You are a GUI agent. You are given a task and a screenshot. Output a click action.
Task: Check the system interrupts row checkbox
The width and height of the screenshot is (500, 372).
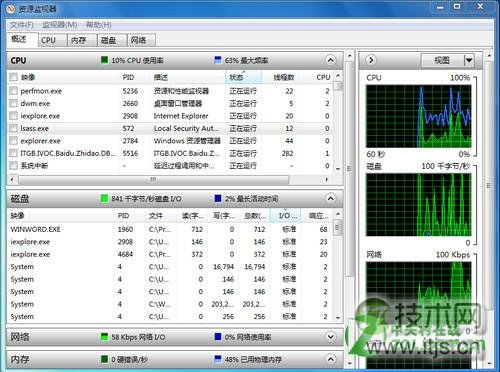click(x=13, y=165)
